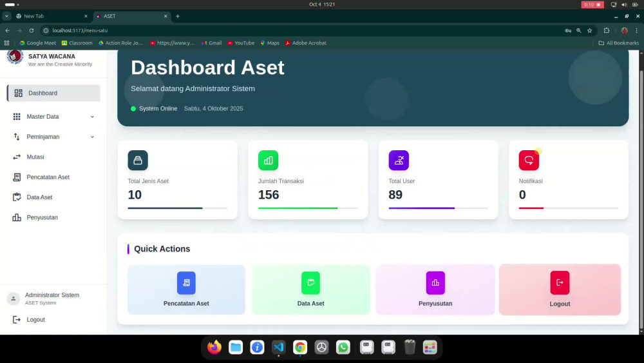Open a new browser tab

(178, 16)
